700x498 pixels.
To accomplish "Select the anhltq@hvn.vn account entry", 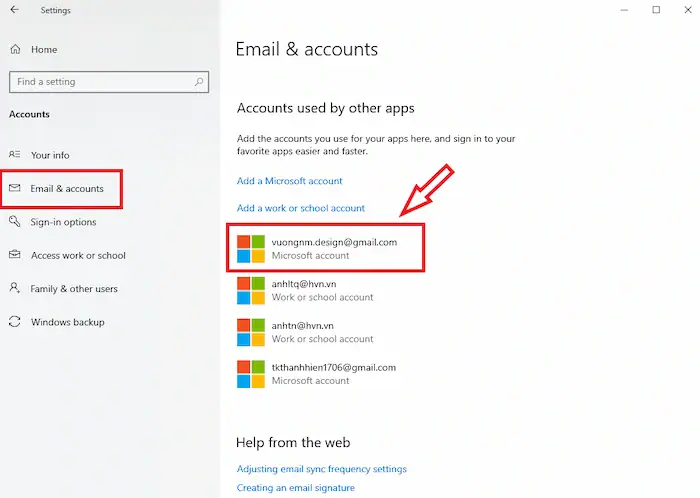I will coord(305,290).
